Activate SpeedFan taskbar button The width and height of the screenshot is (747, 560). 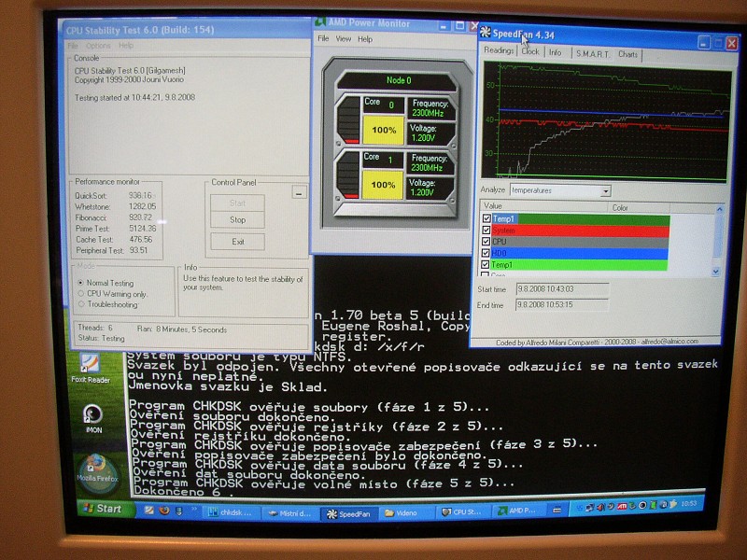[348, 514]
